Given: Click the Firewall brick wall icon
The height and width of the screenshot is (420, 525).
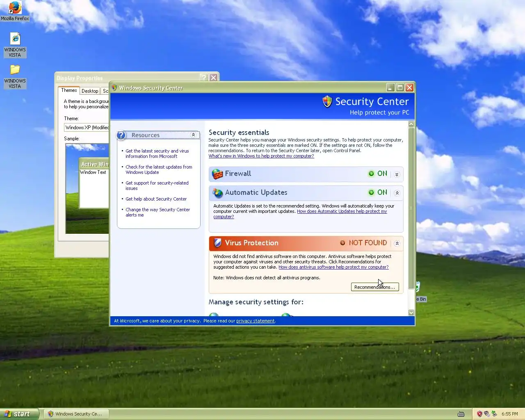Looking at the screenshot, I should pyautogui.click(x=217, y=174).
